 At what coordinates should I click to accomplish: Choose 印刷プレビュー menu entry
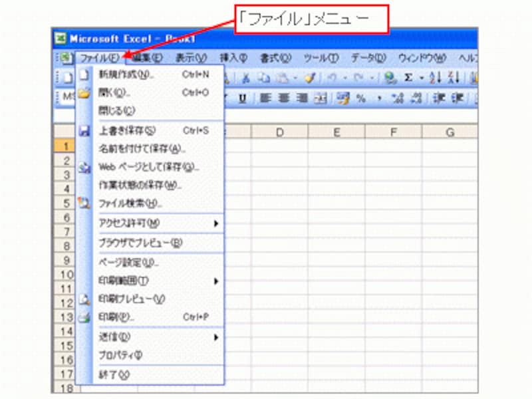coord(150,299)
